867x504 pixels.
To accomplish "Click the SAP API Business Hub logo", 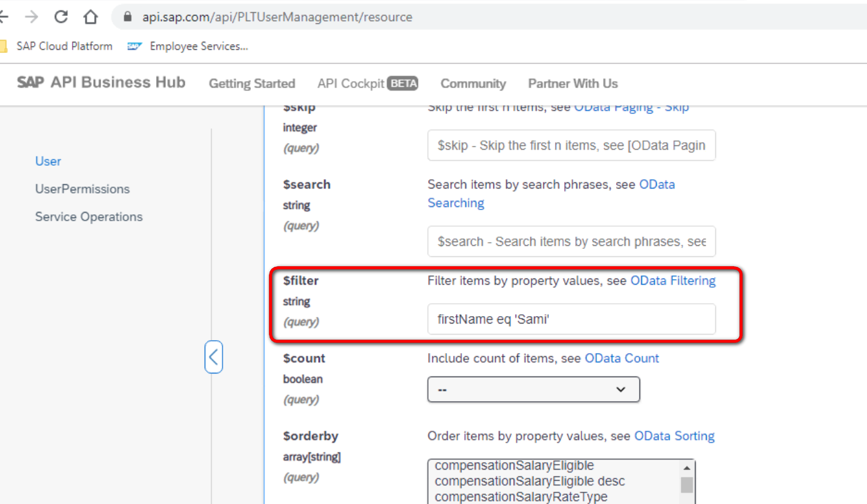I will point(101,82).
